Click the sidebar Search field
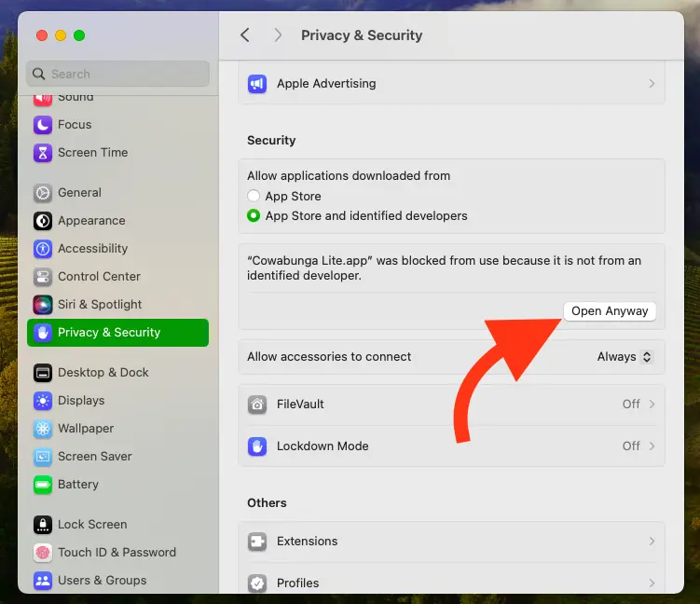 point(117,75)
